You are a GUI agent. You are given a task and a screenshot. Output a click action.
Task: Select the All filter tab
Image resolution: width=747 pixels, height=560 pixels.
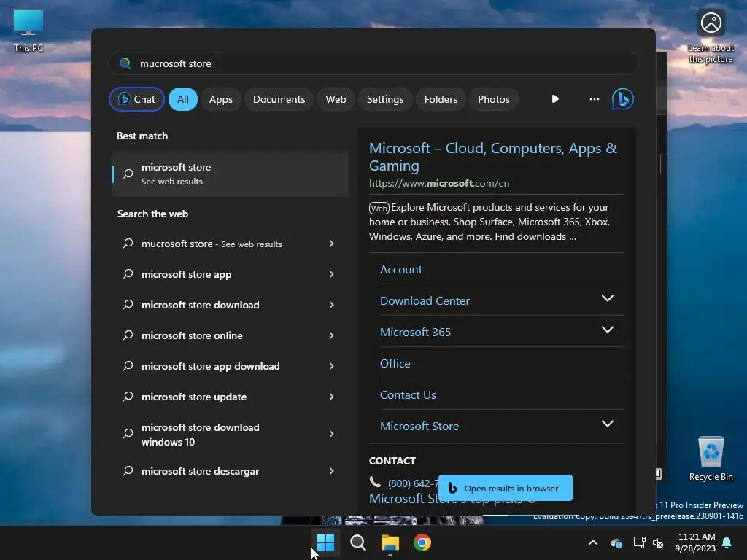(183, 99)
